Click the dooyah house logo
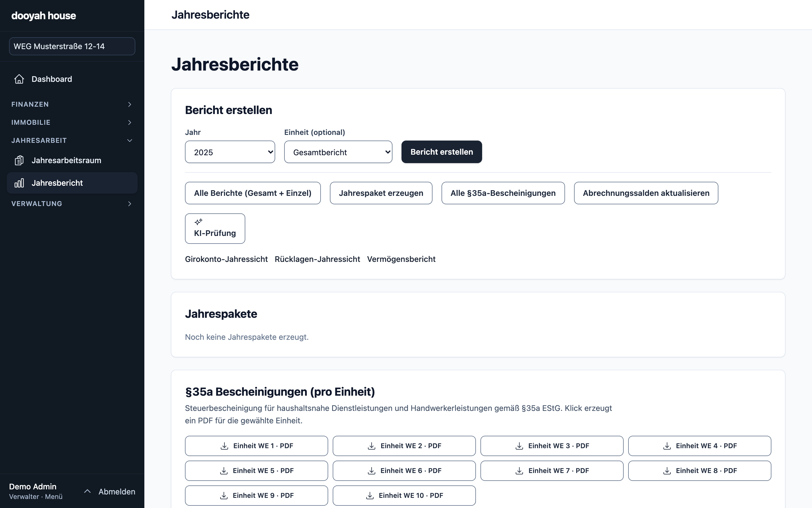This screenshot has height=508, width=812. (44, 16)
